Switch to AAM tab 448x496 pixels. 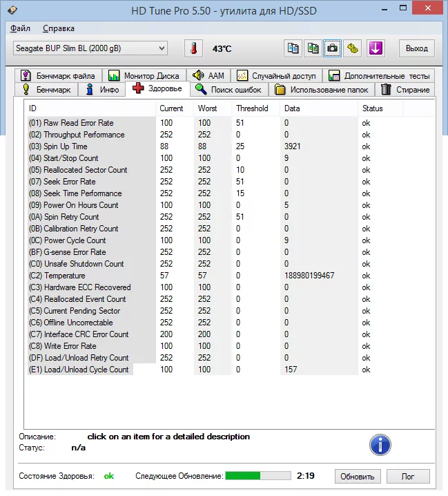click(208, 75)
